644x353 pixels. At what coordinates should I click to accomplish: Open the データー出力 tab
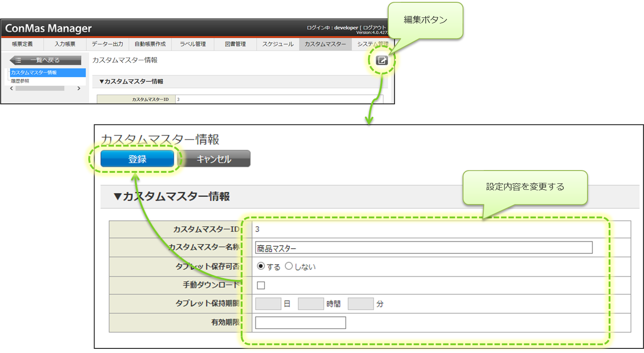pos(107,44)
